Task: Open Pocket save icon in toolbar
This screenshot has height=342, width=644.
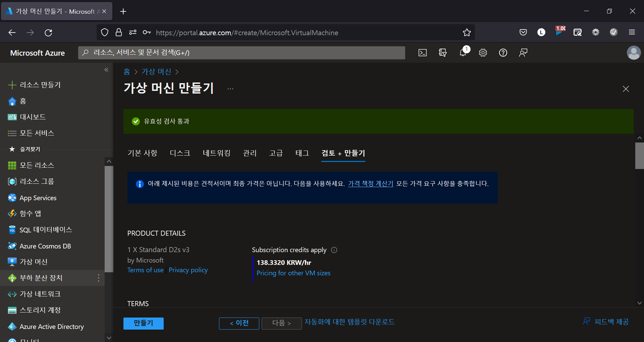Action: point(523,32)
